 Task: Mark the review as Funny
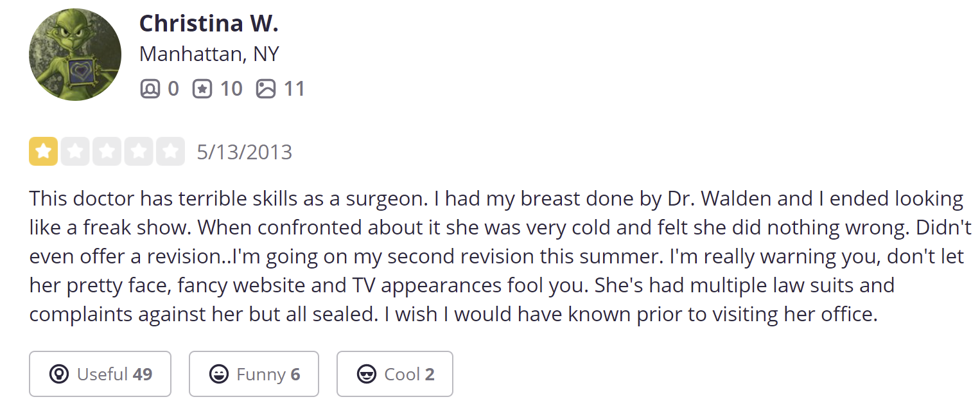tap(254, 374)
